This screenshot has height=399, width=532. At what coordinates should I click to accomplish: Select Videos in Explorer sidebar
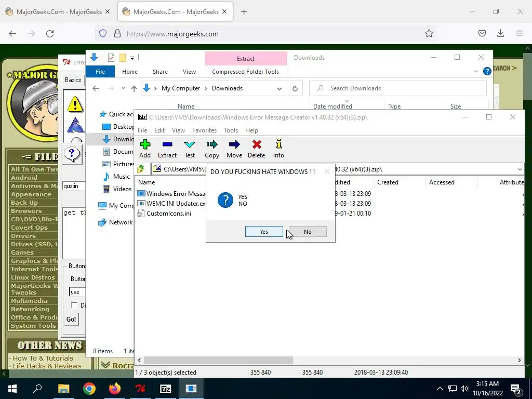(x=117, y=189)
